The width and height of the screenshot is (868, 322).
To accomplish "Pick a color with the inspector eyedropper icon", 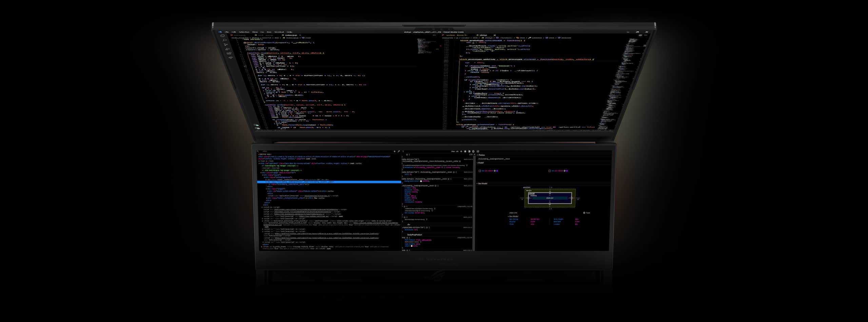I will tap(398, 152).
